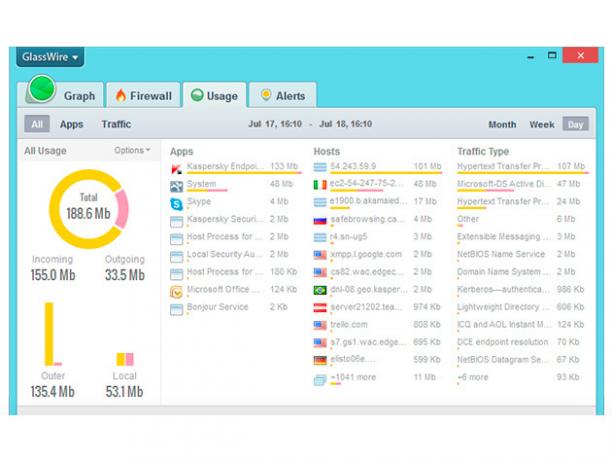612x460 pixels.
Task: Click the icon next to r4.sn-ug5 host
Action: point(320,238)
